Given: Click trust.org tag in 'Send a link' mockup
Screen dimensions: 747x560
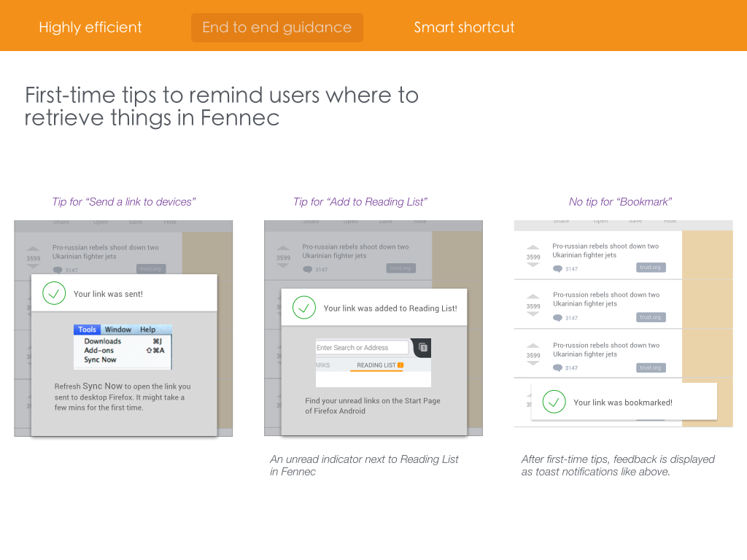Looking at the screenshot, I should pos(151,268).
